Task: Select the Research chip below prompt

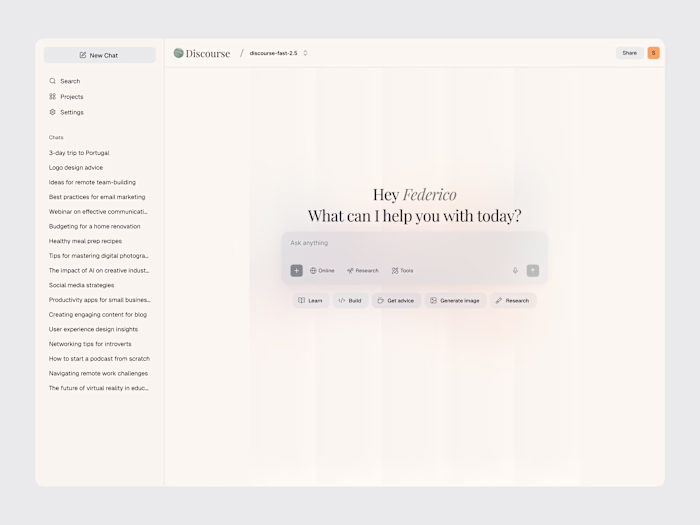Action: point(512,300)
